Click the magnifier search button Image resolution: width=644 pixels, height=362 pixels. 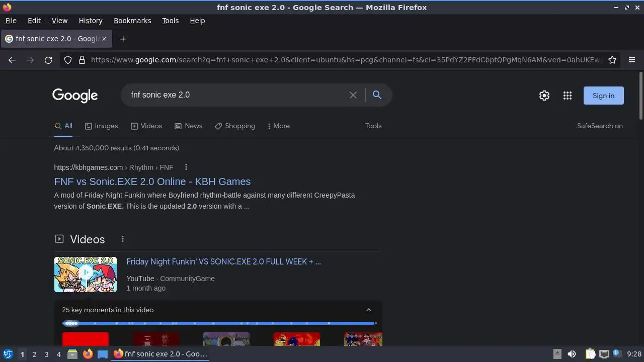coord(377,95)
